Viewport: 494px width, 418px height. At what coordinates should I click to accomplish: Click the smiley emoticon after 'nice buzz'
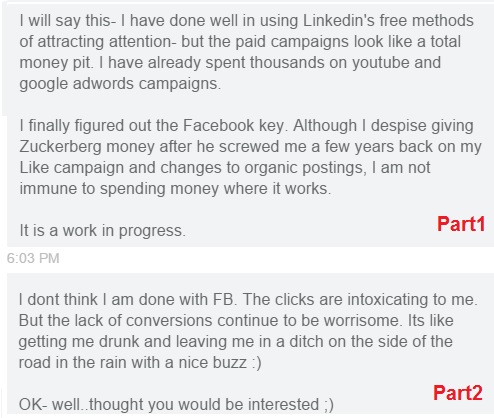257,363
